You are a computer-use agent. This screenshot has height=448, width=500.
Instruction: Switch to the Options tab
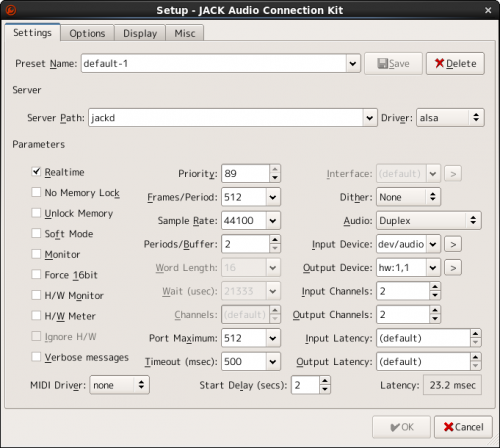pos(87,33)
